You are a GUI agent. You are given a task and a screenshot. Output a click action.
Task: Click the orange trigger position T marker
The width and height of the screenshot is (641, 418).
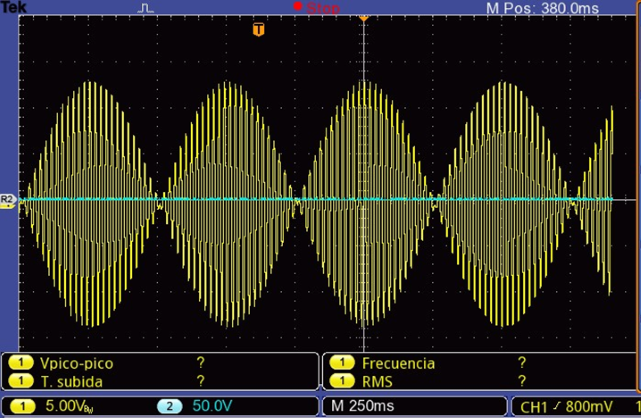tap(258, 29)
